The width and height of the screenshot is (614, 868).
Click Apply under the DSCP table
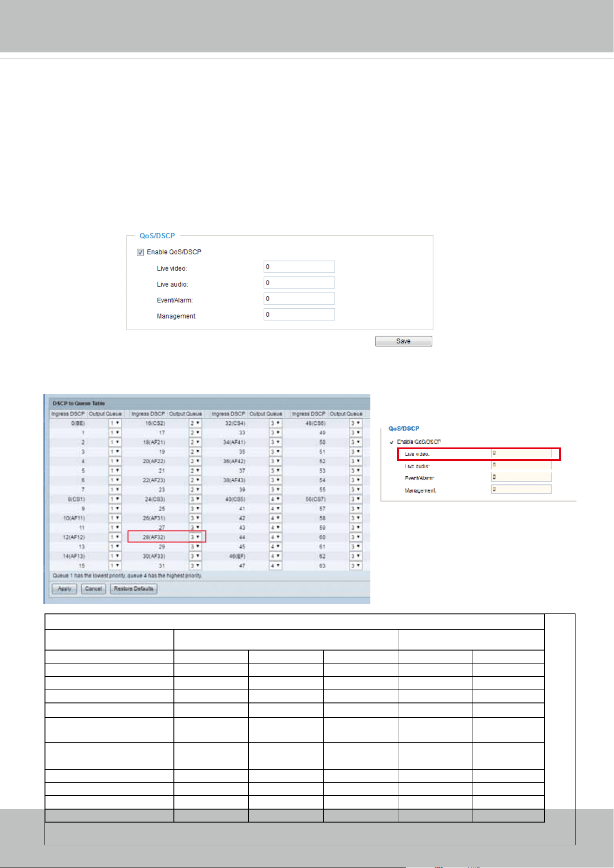click(x=64, y=589)
